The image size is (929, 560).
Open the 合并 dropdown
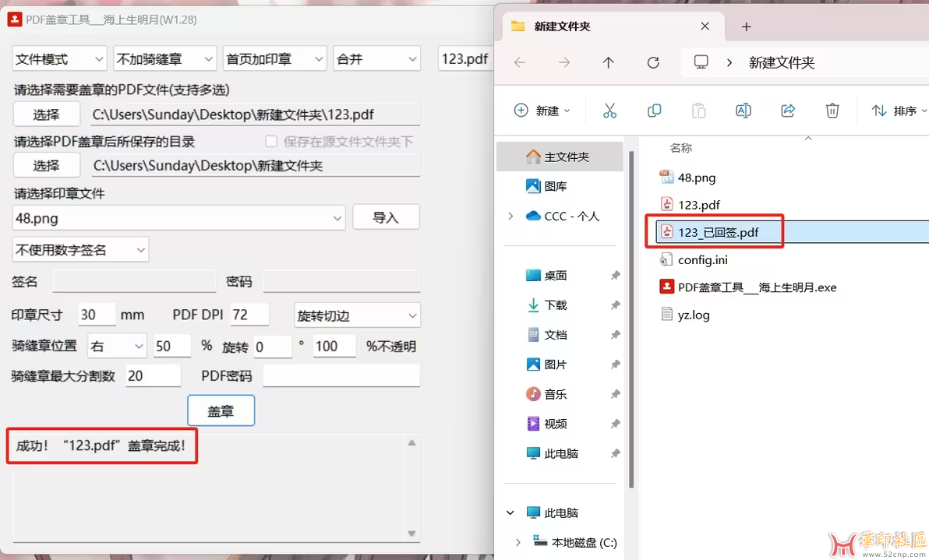point(376,58)
